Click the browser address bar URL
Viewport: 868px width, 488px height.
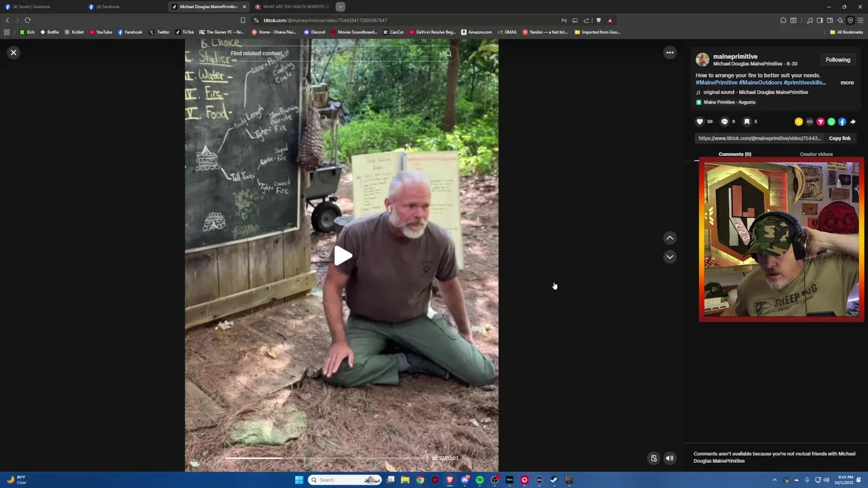pos(325,20)
